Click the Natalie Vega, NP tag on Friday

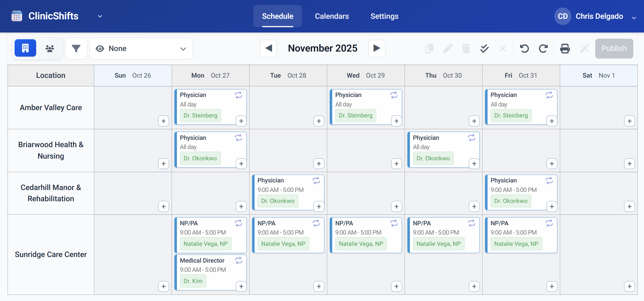point(516,244)
